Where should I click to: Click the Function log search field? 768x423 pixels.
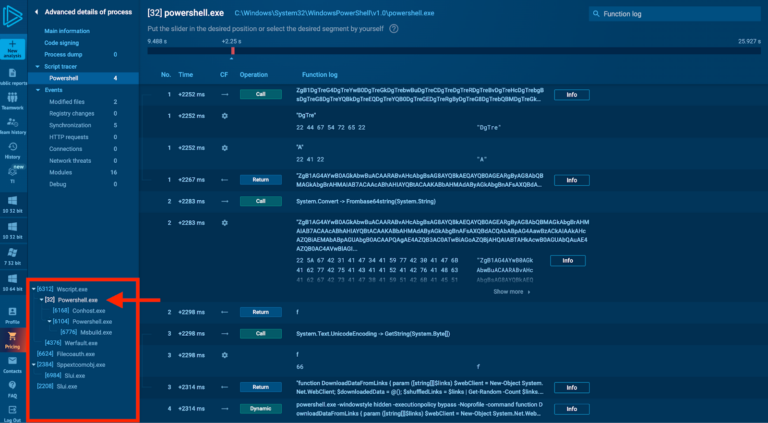680,14
